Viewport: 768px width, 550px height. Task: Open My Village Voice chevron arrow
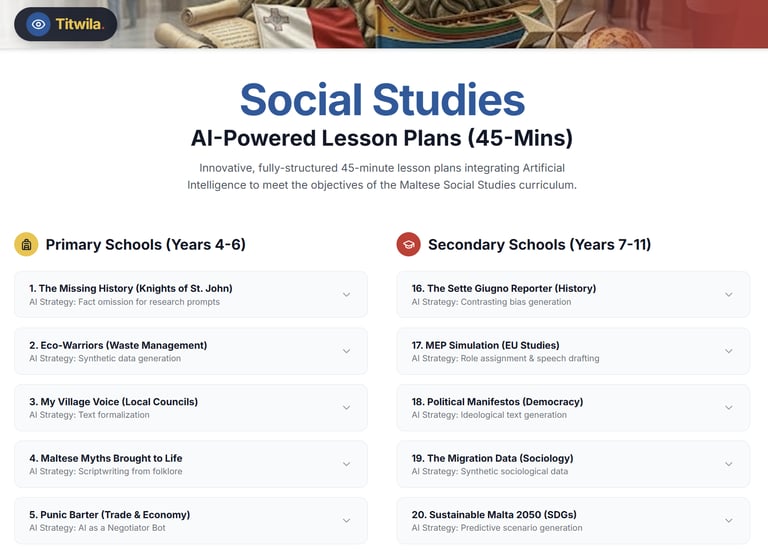346,407
